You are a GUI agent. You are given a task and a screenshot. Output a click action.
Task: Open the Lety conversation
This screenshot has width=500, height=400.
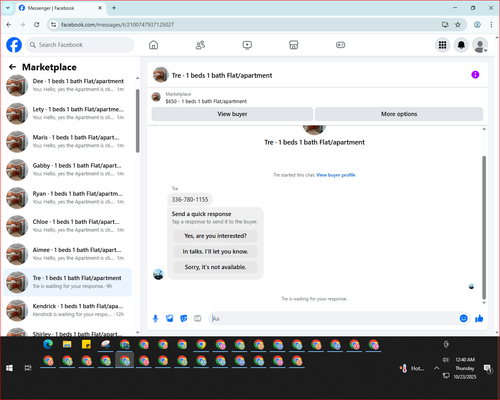coord(68,113)
